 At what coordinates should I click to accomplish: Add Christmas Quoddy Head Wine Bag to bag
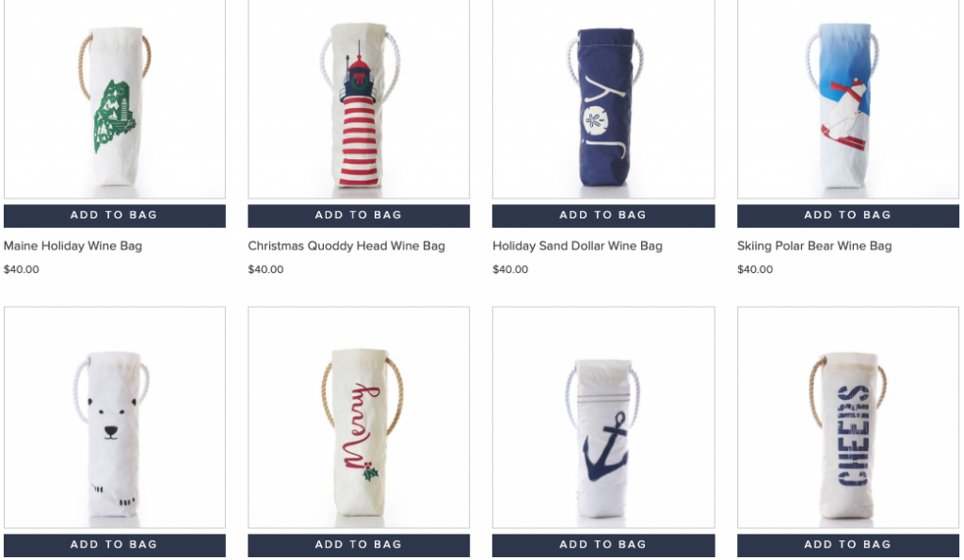click(x=359, y=216)
